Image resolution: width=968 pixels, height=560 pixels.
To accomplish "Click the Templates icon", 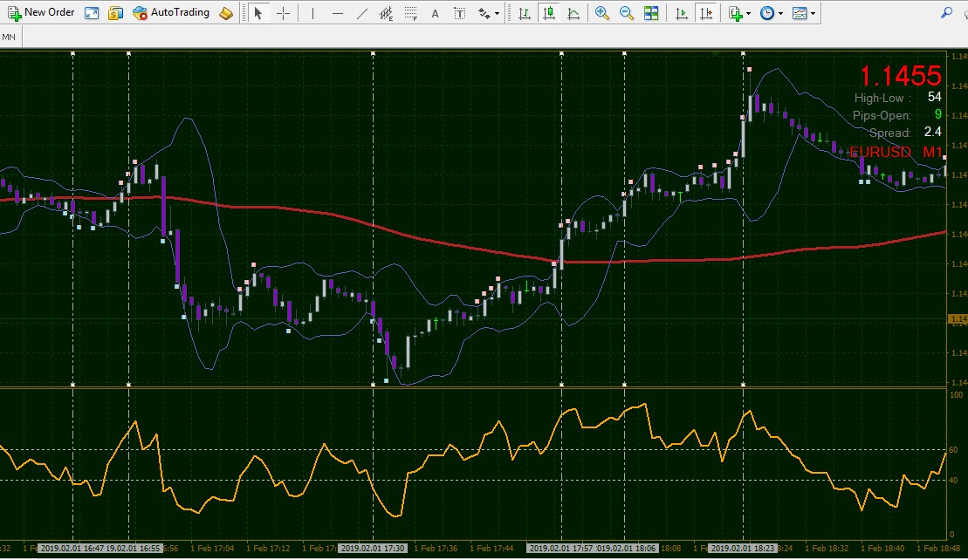I will (800, 12).
